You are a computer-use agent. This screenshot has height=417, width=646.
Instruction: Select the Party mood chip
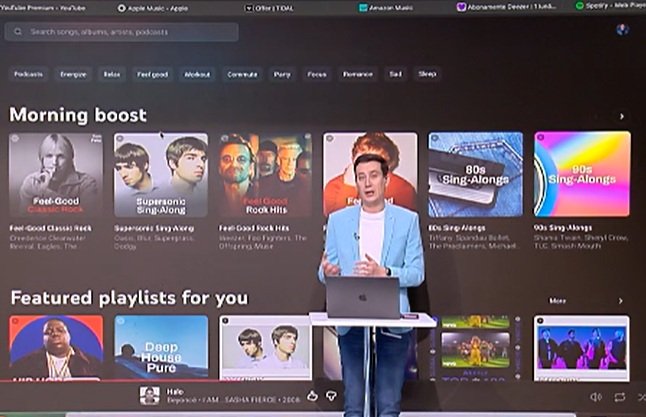click(282, 75)
